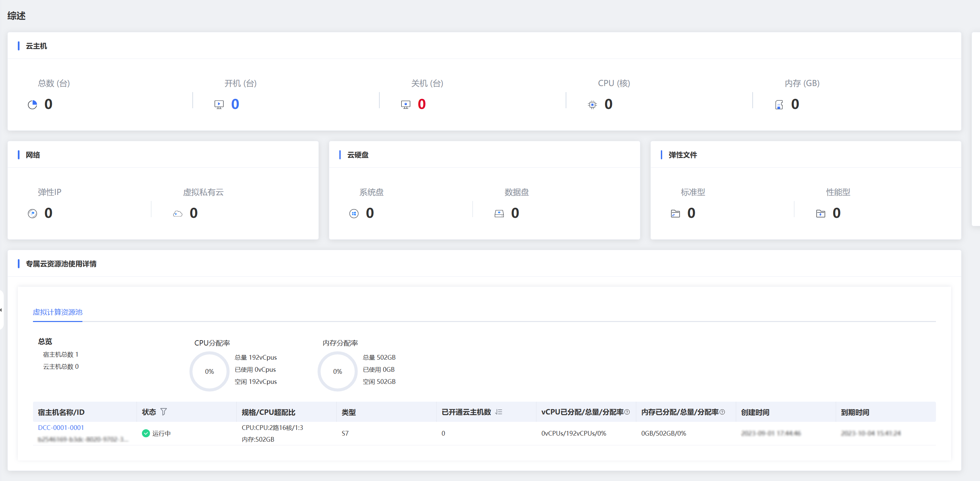Open the 状态 column filter
Viewport: 980px width, 481px height.
point(163,412)
